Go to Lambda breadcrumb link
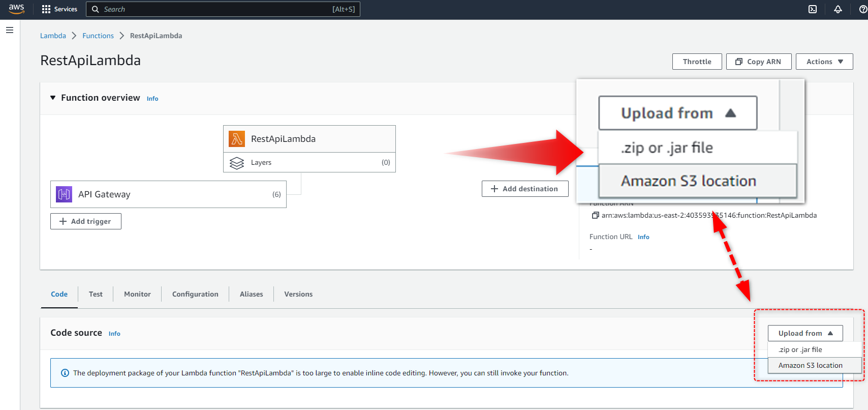This screenshot has width=868, height=410. [53, 36]
